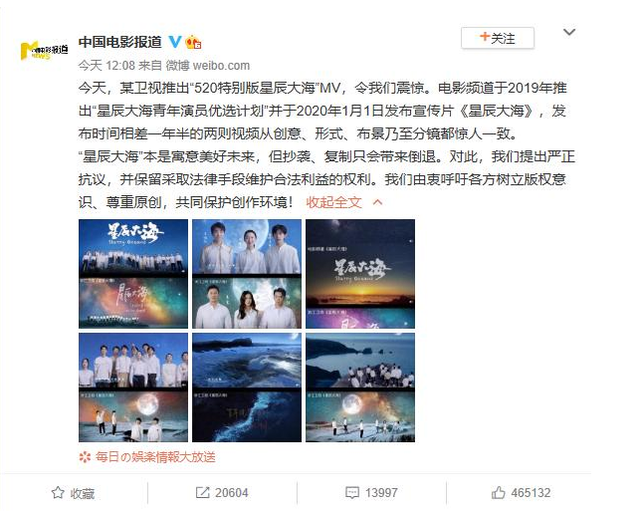Like the post via thumbs-up showing 465132
640x512 pixels.
(521, 493)
